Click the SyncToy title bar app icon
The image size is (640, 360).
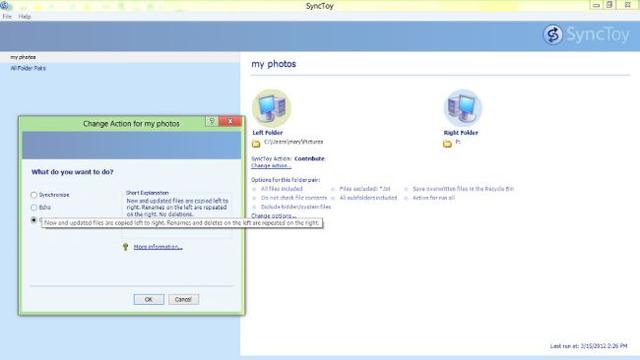[x=4, y=5]
